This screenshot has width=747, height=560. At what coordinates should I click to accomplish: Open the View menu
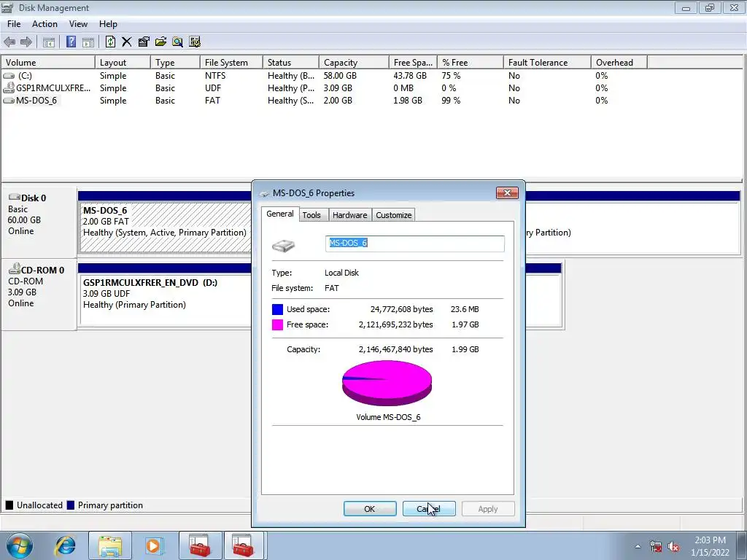[x=78, y=24]
